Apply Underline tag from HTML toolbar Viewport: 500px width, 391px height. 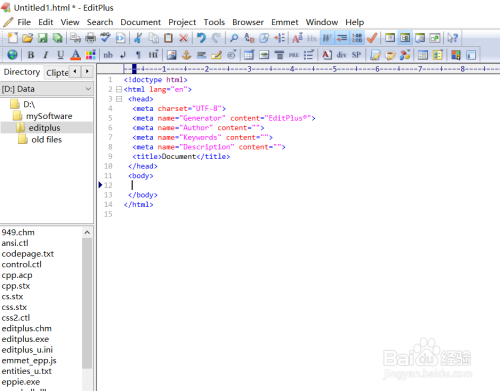pyautogui.click(x=60, y=55)
